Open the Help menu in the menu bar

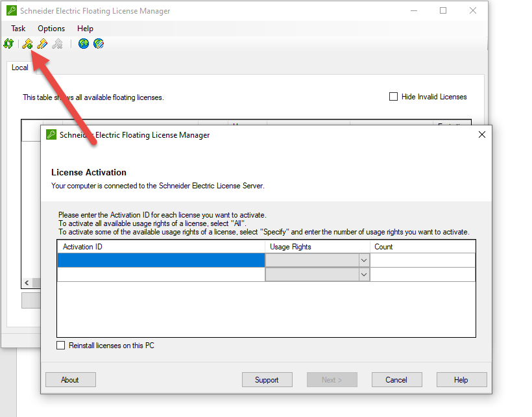tap(85, 29)
